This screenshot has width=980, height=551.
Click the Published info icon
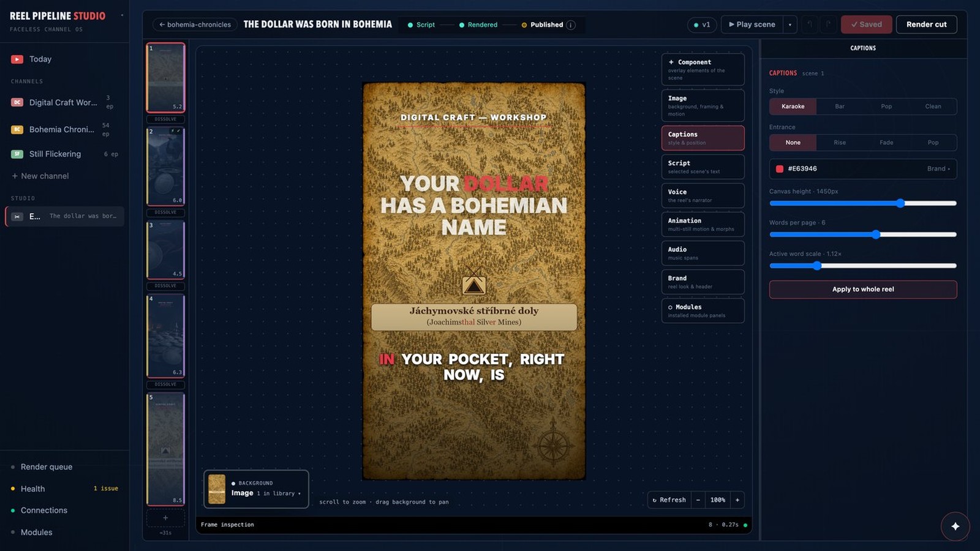pyautogui.click(x=571, y=25)
